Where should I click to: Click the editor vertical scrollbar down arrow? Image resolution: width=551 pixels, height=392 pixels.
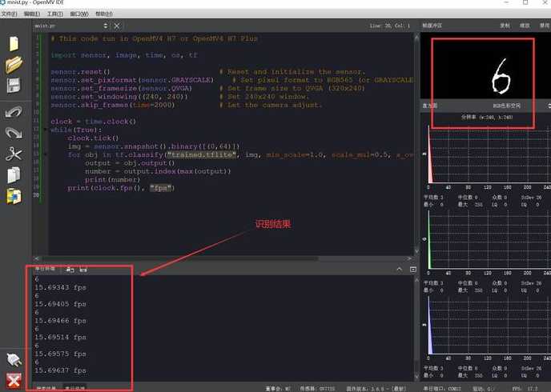point(416,251)
